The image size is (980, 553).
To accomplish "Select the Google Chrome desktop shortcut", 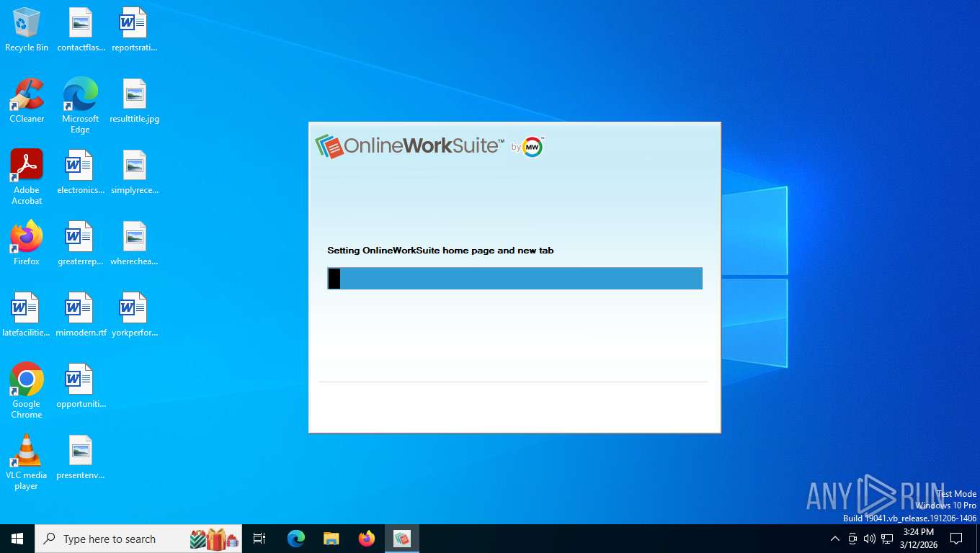I will pyautogui.click(x=27, y=390).
